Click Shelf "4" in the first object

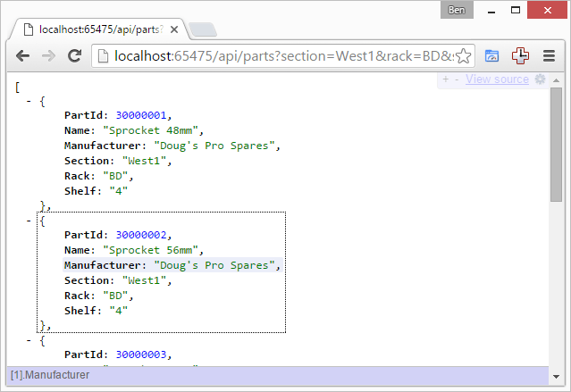119,191
